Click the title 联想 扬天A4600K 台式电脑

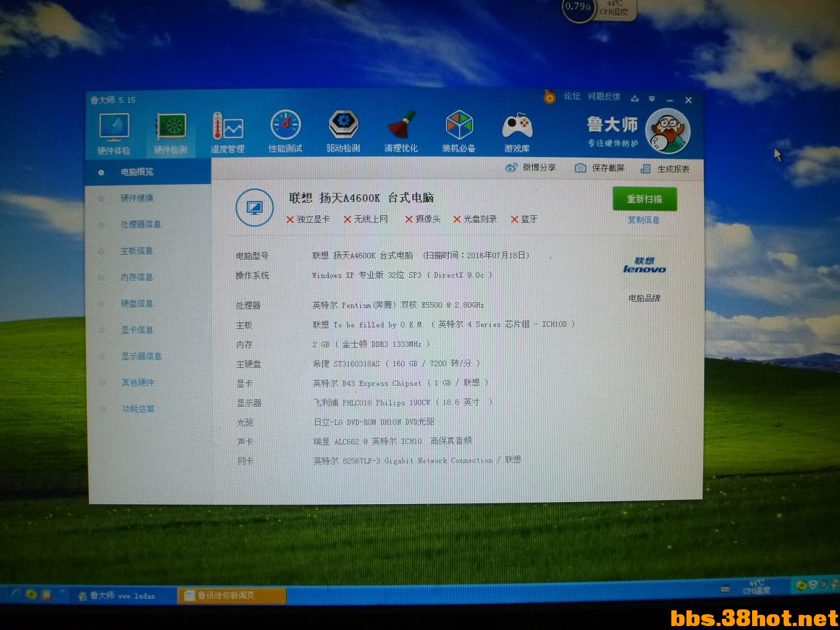click(x=362, y=198)
